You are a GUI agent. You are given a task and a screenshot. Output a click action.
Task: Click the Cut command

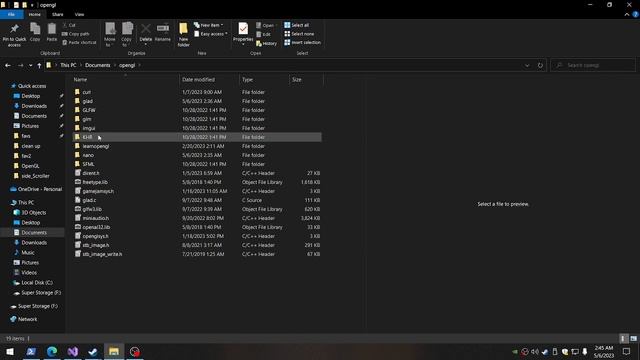tap(69, 25)
